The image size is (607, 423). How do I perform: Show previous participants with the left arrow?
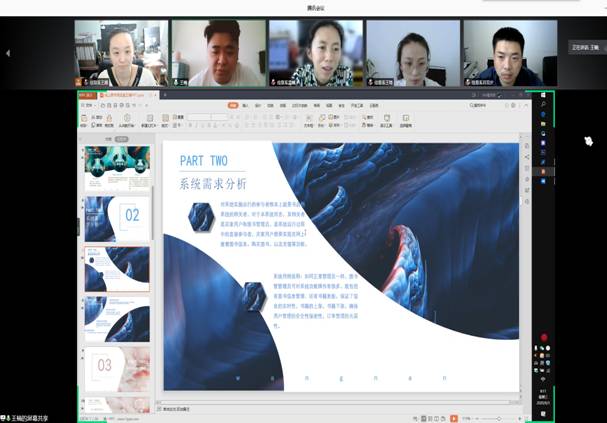[8, 53]
